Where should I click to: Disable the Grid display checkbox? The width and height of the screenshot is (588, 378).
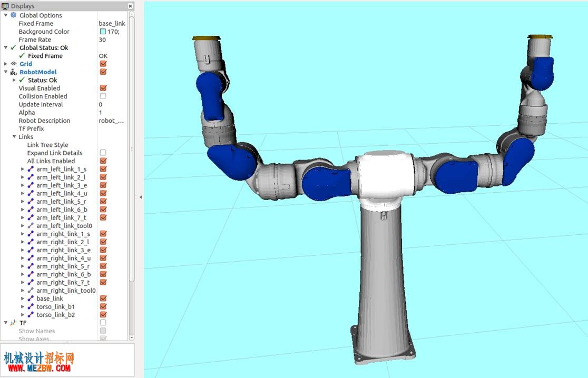coord(103,64)
